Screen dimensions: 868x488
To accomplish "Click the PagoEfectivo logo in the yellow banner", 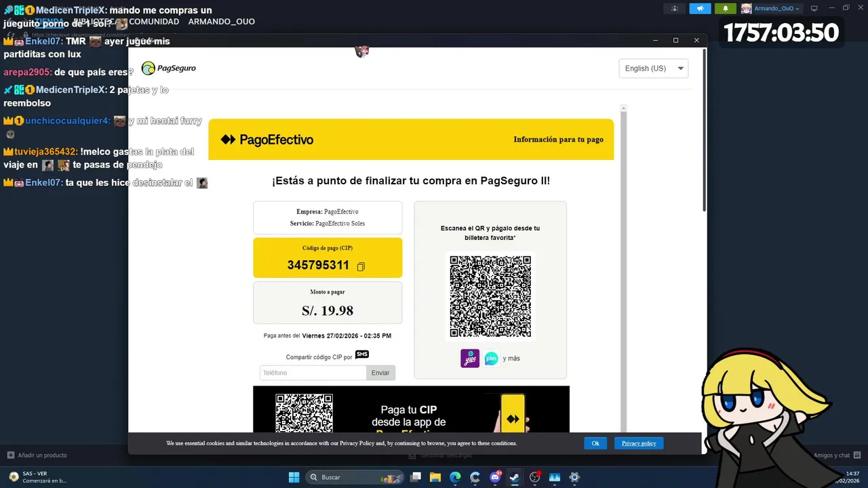I will (x=267, y=140).
